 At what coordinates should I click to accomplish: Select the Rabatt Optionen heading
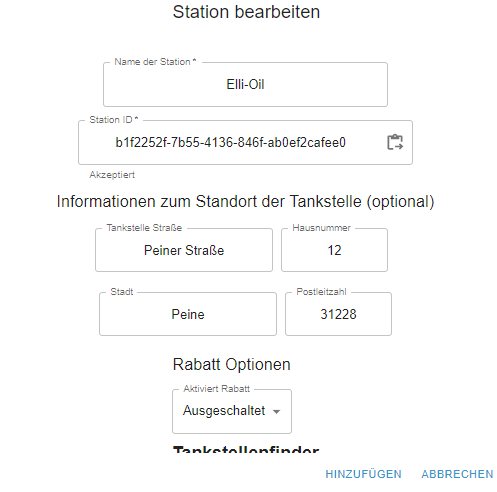click(x=232, y=364)
